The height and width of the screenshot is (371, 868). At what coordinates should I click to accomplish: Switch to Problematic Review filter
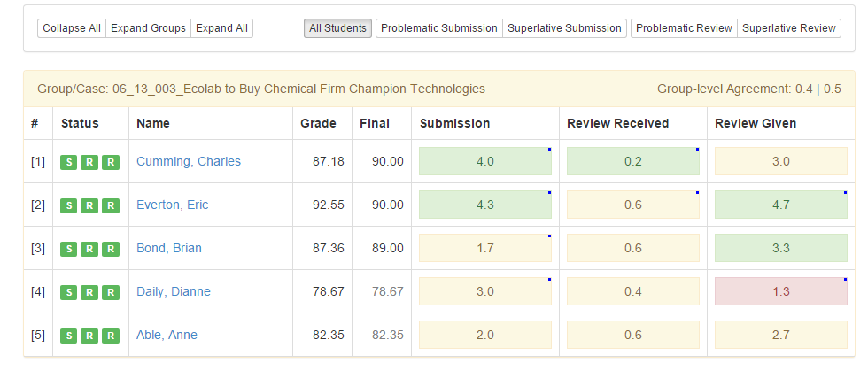coord(684,28)
